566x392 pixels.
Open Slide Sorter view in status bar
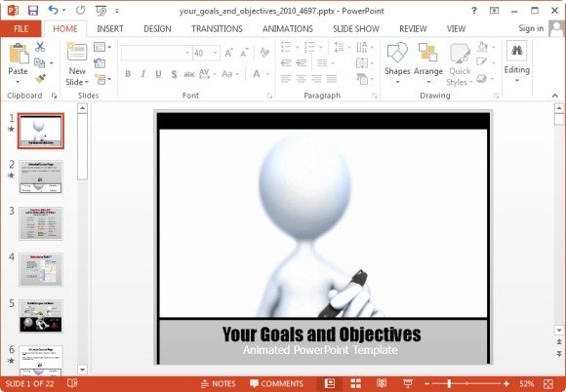[356, 383]
